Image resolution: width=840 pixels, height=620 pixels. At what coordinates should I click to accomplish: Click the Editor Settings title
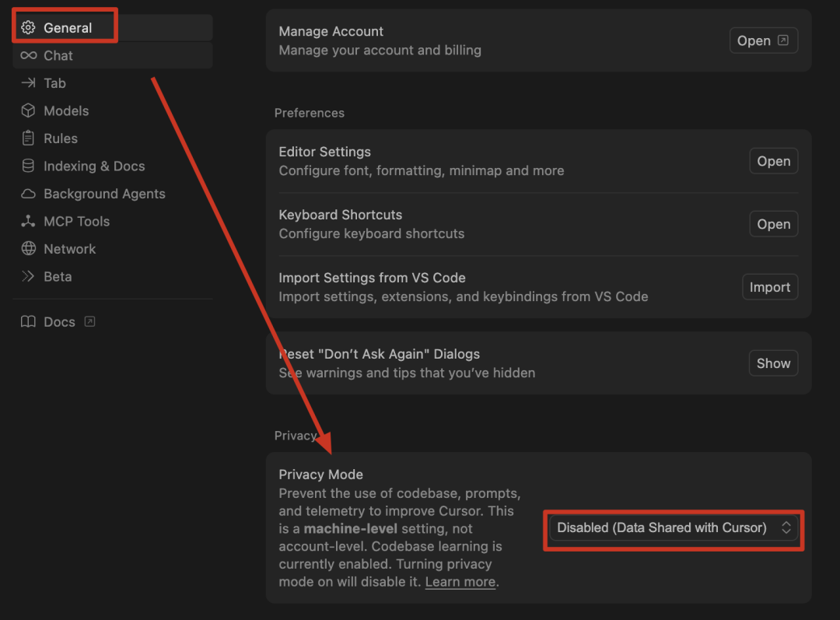[324, 152]
